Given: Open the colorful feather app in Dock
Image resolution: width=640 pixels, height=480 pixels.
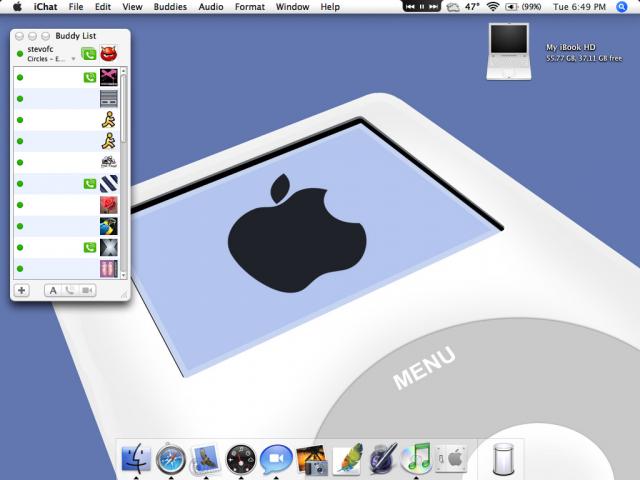Looking at the screenshot, I should point(347,459).
